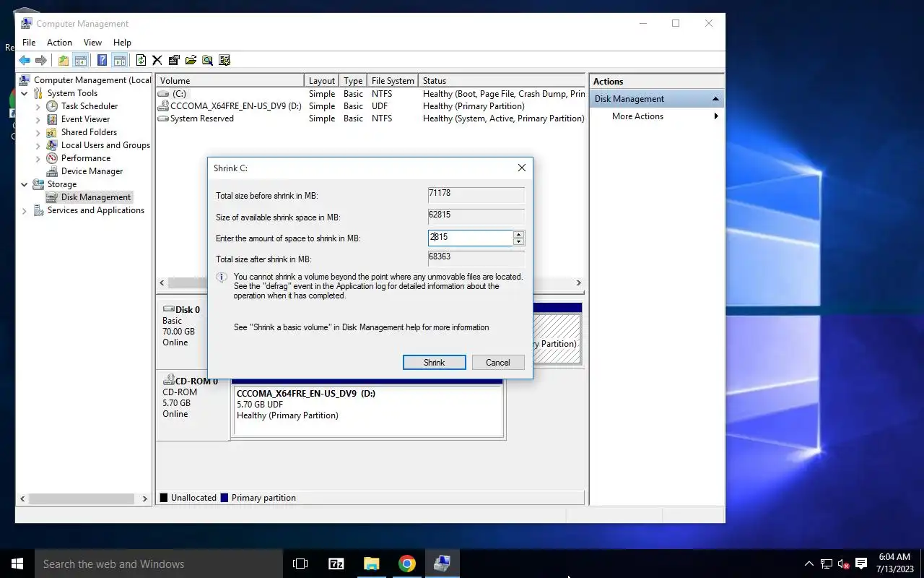Viewport: 924px width, 578px height.
Task: Expand the Task Scheduler node arrow
Action: tap(38, 106)
